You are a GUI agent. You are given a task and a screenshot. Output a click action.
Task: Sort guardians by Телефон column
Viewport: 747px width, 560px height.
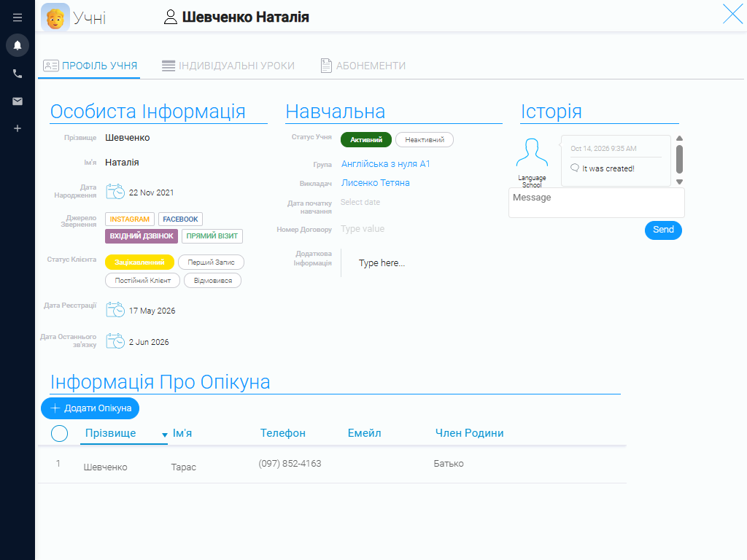tap(282, 433)
